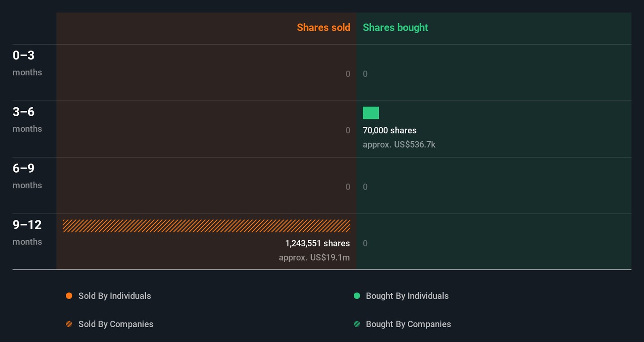Select the 6–9 months row label
Viewport: 644px width, 342px height.
(x=27, y=176)
